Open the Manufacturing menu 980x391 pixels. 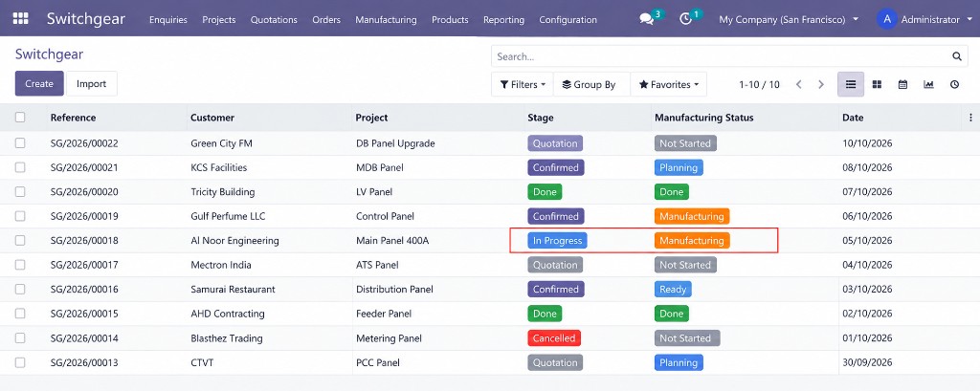386,19
